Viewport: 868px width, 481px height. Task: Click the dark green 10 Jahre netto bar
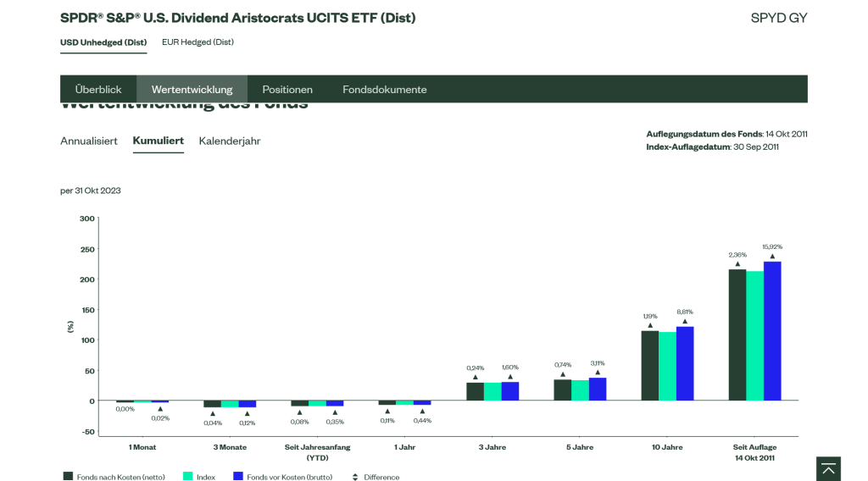pos(650,366)
